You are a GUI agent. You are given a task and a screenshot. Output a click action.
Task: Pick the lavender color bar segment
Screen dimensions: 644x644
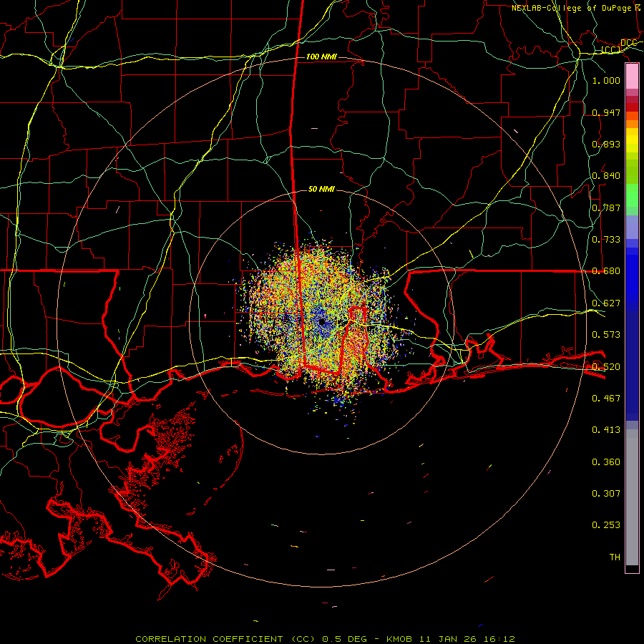pos(632,227)
